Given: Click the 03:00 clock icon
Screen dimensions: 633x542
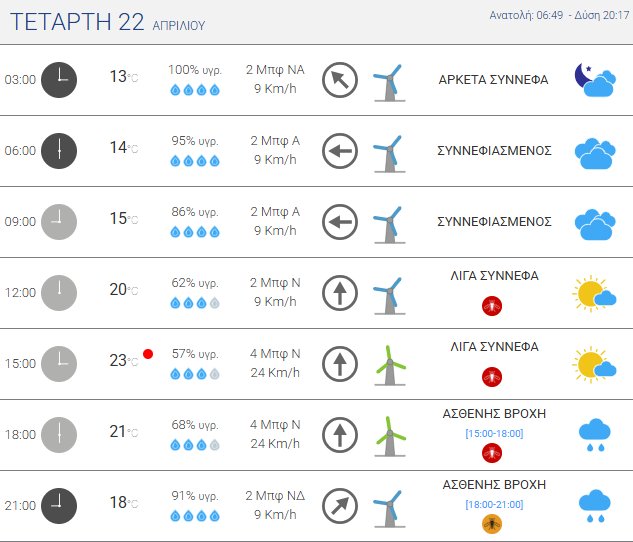Looking at the screenshot, I should [59, 79].
